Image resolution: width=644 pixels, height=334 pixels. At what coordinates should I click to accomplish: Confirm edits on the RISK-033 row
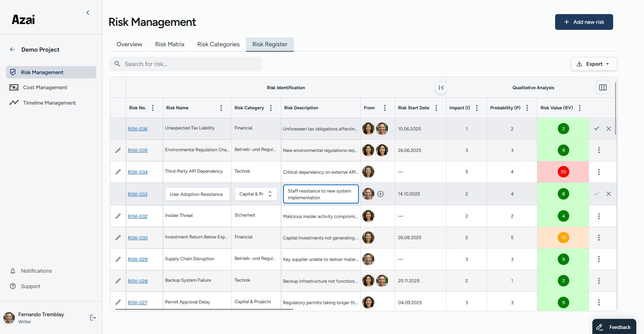tap(596, 194)
